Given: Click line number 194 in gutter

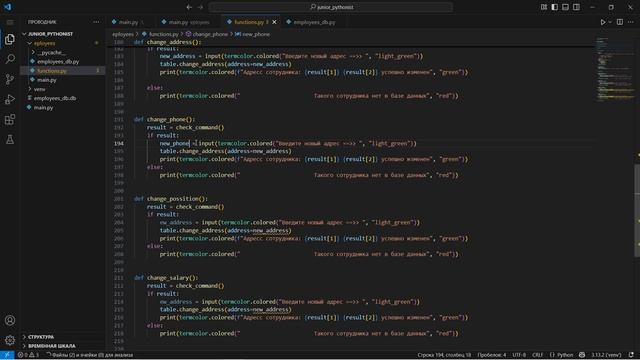Looking at the screenshot, I should point(119,144).
